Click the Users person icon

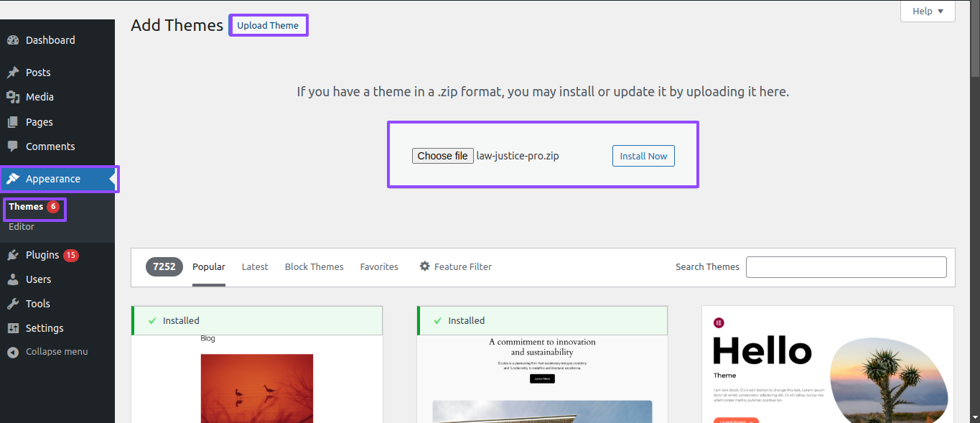pyautogui.click(x=13, y=279)
